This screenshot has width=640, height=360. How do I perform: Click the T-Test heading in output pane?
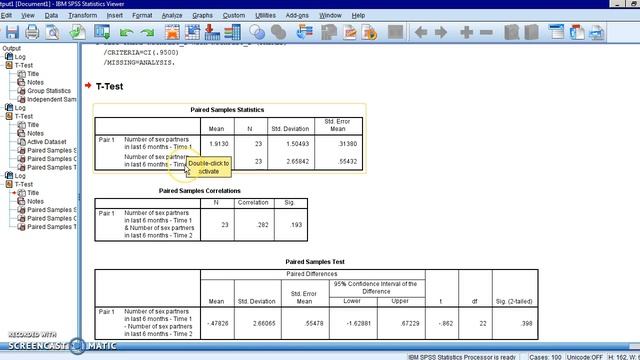pyautogui.click(x=109, y=86)
